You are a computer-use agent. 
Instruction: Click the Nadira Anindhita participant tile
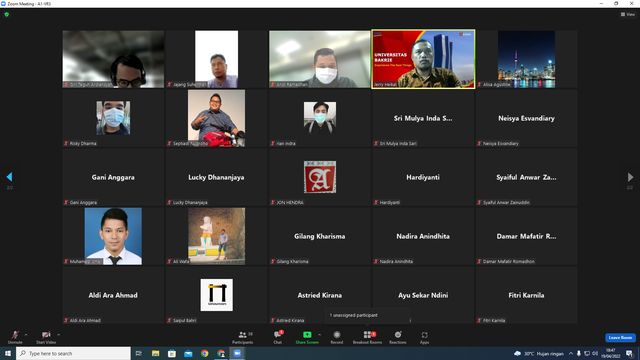(x=423, y=236)
